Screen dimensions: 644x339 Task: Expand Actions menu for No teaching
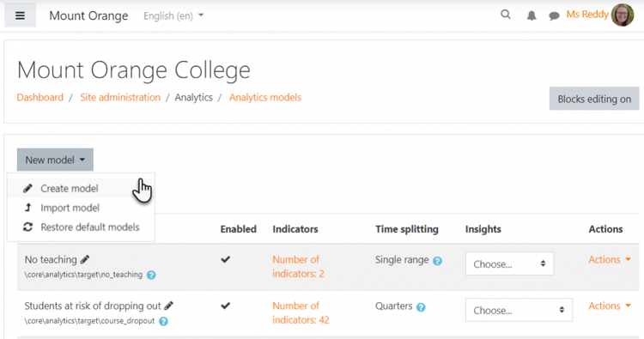click(x=610, y=259)
